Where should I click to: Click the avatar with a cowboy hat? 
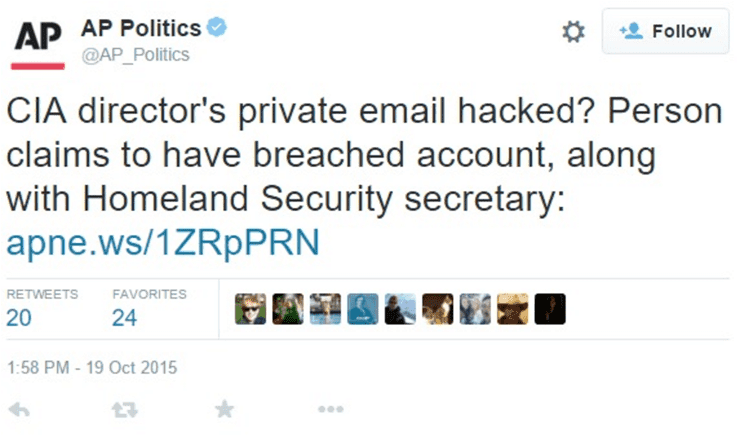point(512,309)
